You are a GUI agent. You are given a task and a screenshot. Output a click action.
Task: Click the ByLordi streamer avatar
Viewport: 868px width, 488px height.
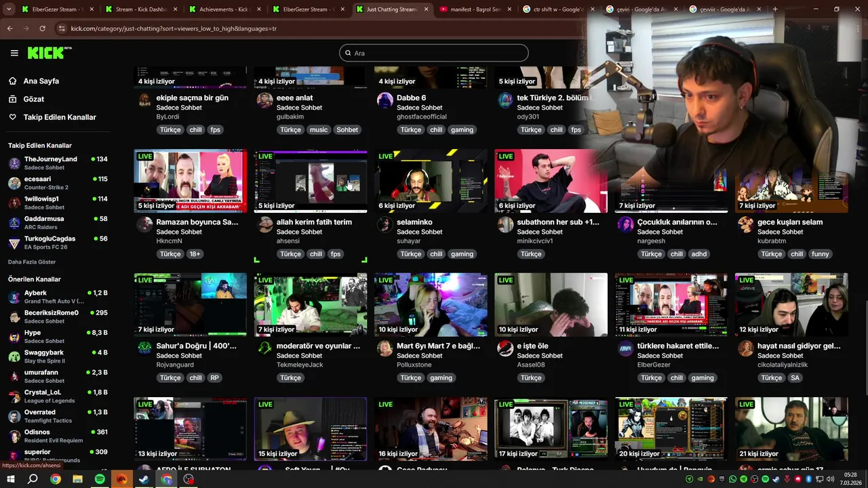pos(144,100)
